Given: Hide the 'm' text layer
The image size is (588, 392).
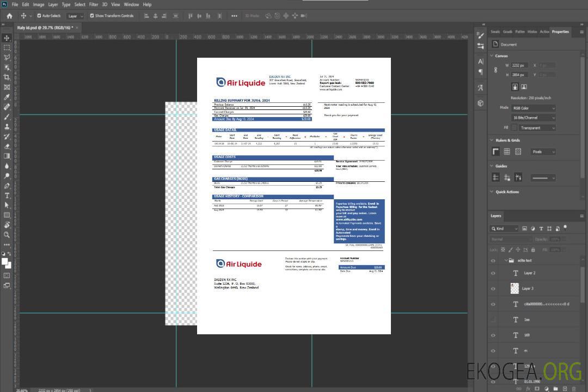Looking at the screenshot, I should tap(493, 351).
